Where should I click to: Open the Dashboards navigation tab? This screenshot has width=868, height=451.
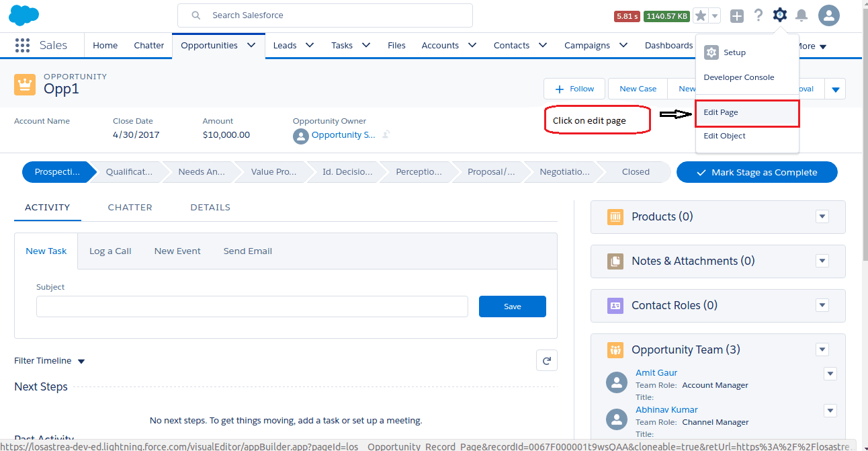[x=668, y=45]
